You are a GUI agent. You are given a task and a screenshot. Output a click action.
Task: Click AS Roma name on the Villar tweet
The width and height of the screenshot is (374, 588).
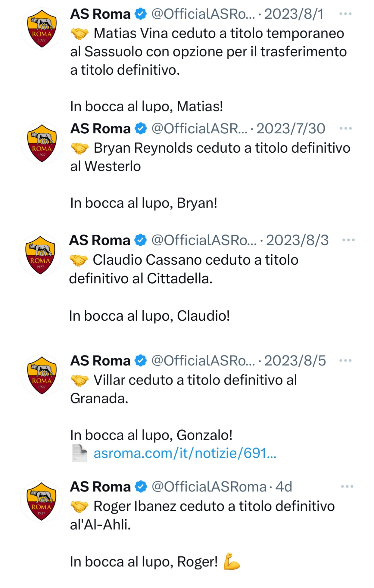pyautogui.click(x=100, y=361)
